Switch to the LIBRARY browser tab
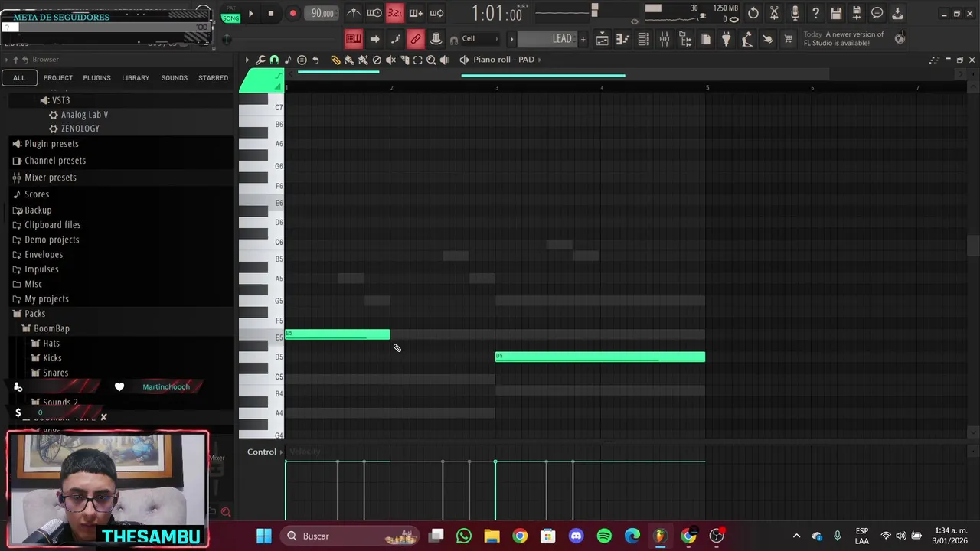 (136, 77)
